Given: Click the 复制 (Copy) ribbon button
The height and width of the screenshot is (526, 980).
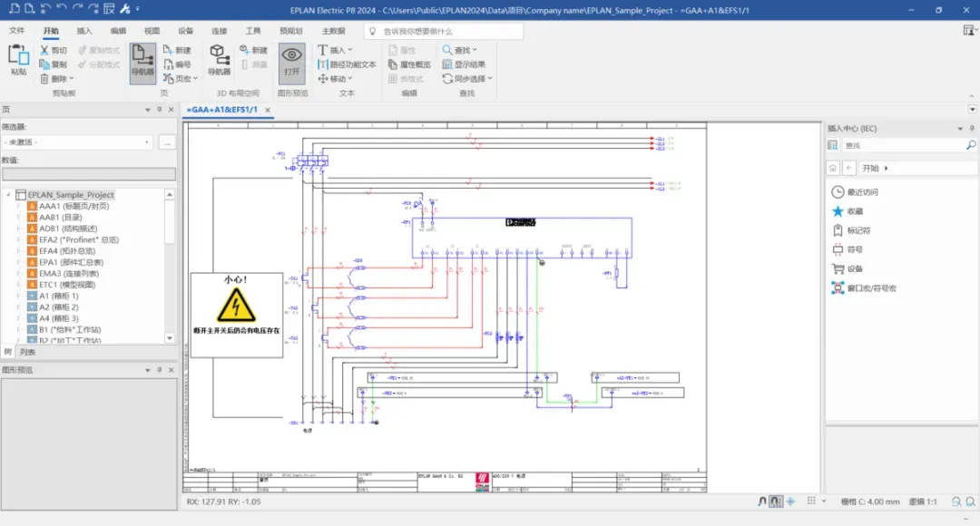Looking at the screenshot, I should pos(54,64).
